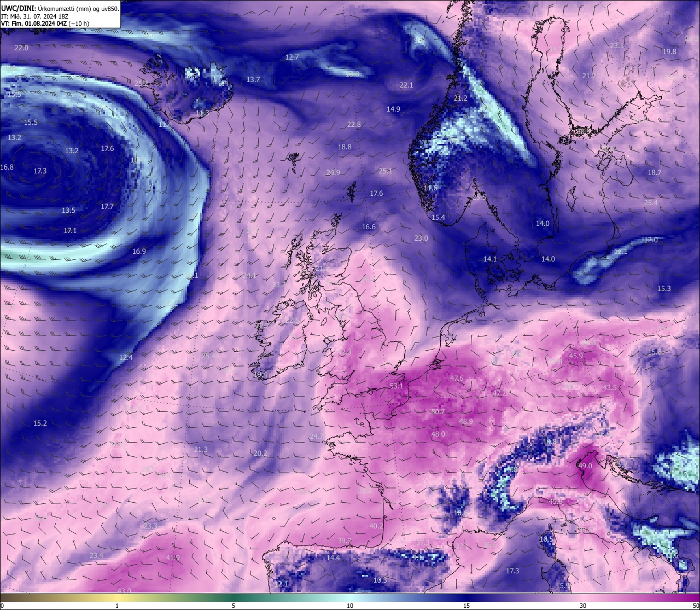
Task: Click the 22.0 value on the map
Action: [x=21, y=48]
